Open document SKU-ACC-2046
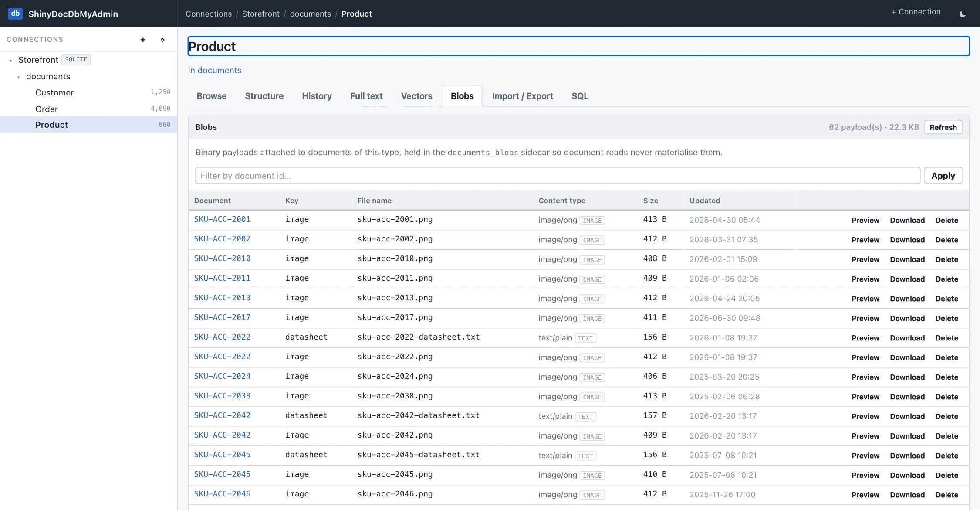 [222, 494]
